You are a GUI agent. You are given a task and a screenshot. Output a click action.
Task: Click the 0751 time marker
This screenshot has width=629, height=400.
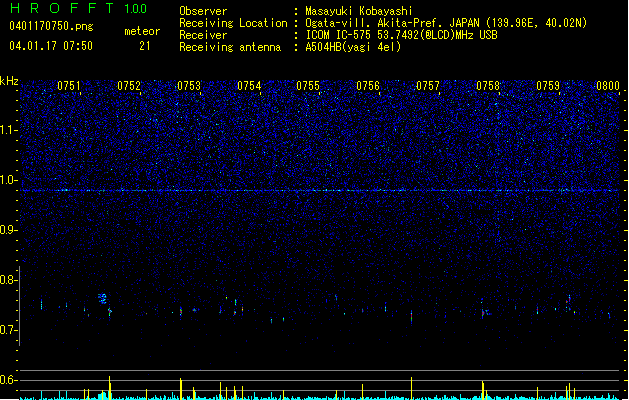[x=69, y=86]
